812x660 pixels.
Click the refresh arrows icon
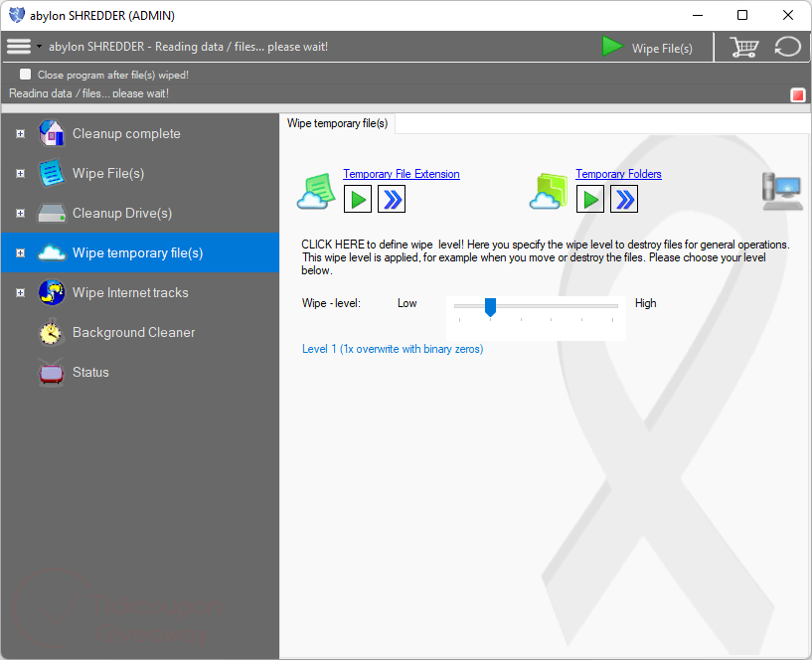point(787,47)
